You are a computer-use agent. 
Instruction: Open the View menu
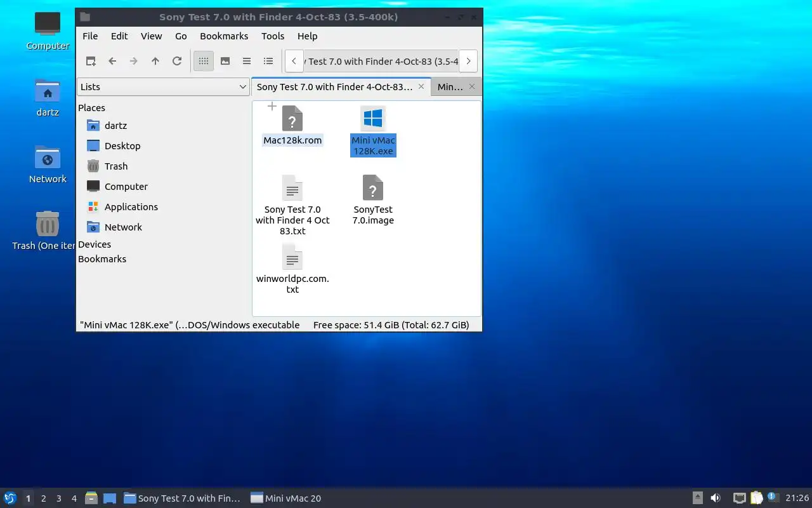point(152,36)
